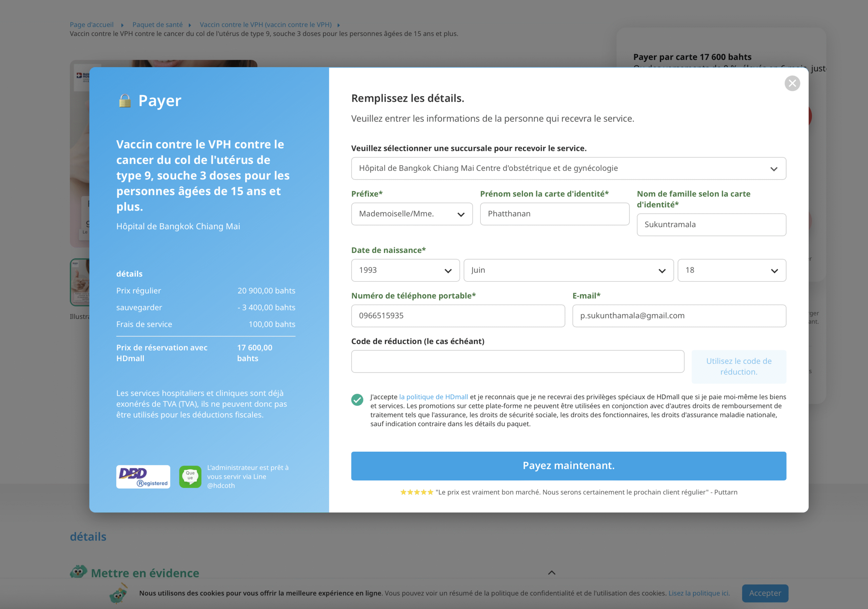The height and width of the screenshot is (609, 868).
Task: Click the owl icon beside Mettre en évidence
Action: 78,572
